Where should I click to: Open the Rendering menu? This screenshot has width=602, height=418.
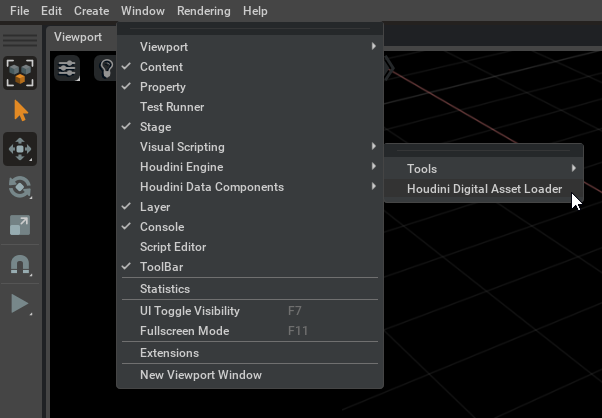pyautogui.click(x=204, y=11)
